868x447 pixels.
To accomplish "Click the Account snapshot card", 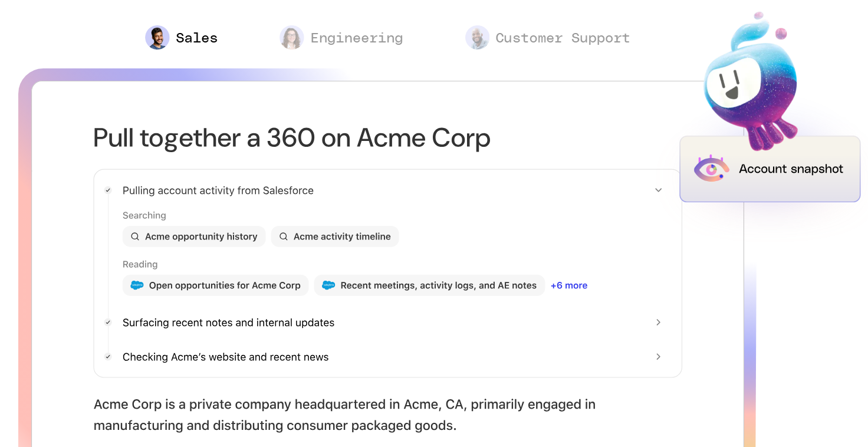I will (790, 169).
